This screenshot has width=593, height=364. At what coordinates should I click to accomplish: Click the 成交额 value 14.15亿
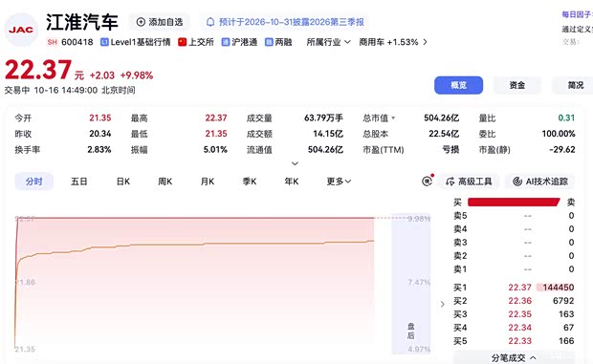point(328,134)
